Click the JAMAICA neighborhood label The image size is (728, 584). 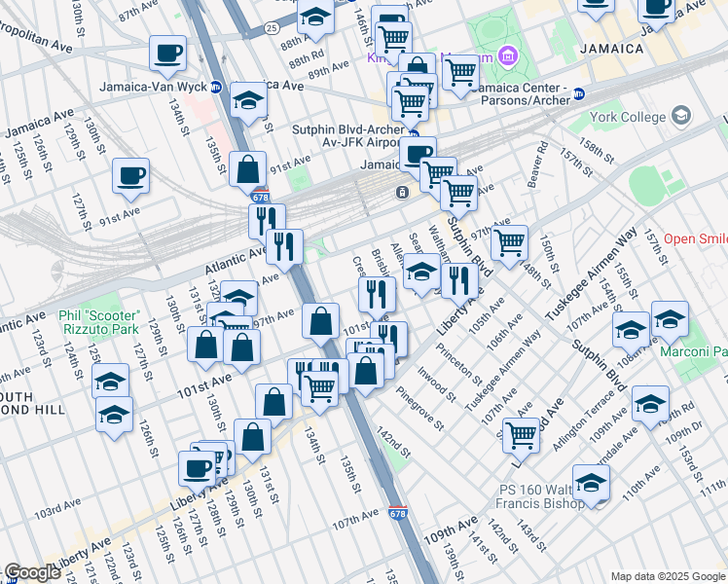(612, 49)
